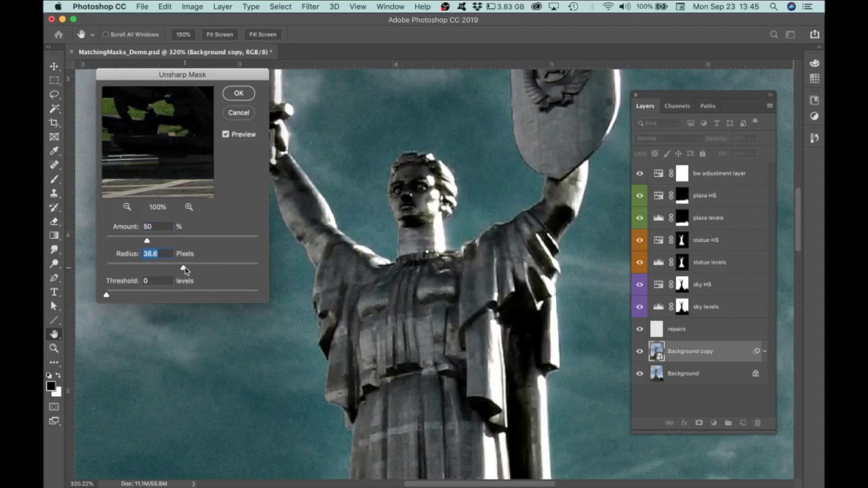Select the Clone Stamp tool
Image resolution: width=868 pixels, height=488 pixels.
tap(54, 193)
